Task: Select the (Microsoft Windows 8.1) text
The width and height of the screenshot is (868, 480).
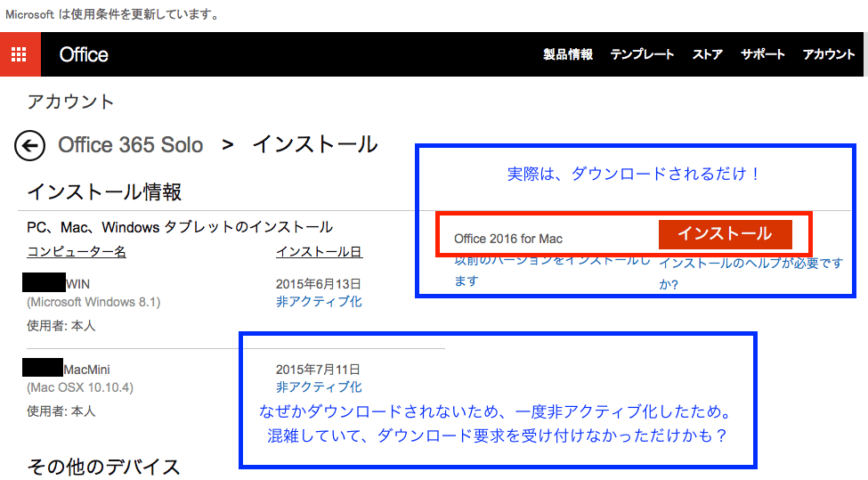Action: click(93, 302)
